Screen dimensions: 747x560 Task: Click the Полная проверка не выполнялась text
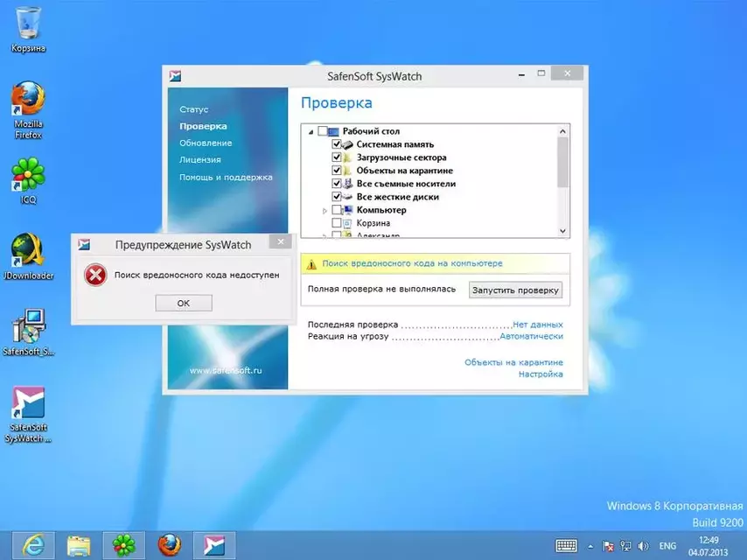pos(381,289)
